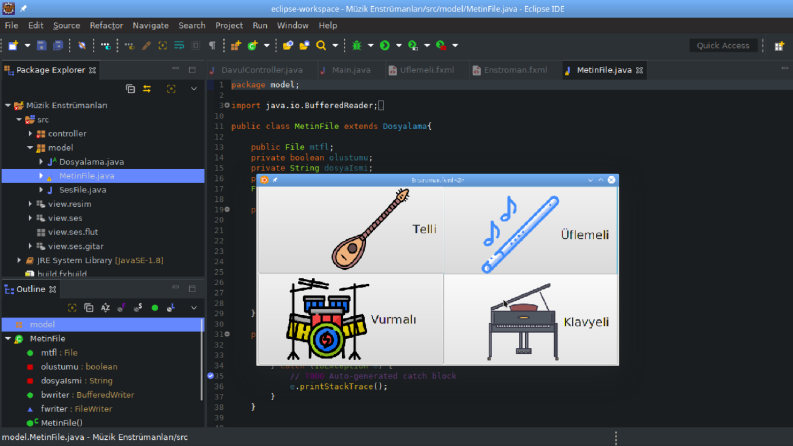Click the New Java Package icon
This screenshot has height=446, width=793.
pos(236,46)
